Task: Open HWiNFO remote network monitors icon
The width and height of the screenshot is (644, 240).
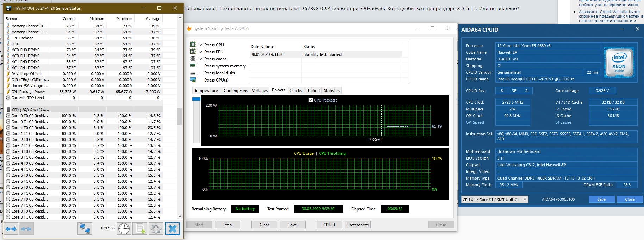Action: coord(85,229)
